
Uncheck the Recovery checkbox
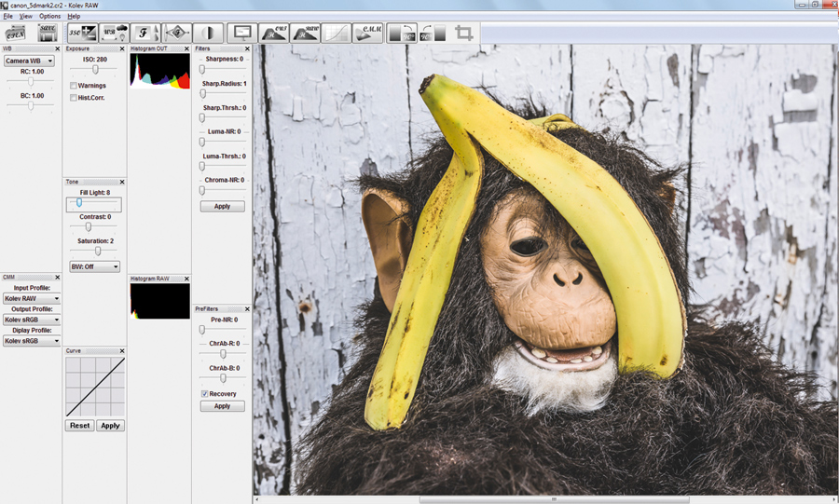[x=204, y=394]
